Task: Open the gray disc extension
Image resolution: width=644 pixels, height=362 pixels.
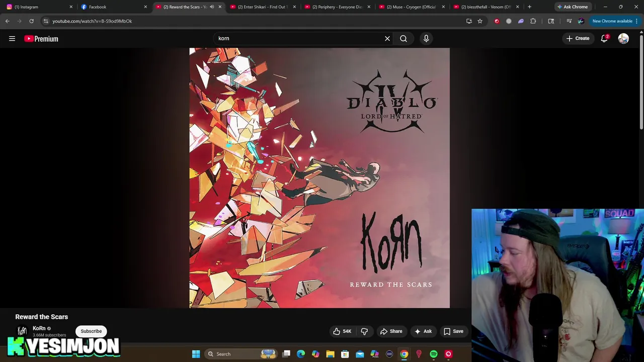Action: pyautogui.click(x=509, y=21)
